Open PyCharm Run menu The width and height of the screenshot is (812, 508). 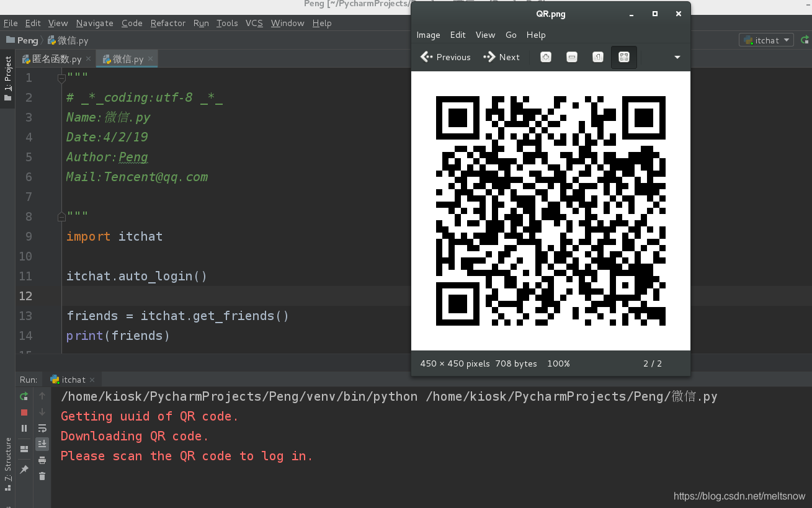click(x=201, y=23)
